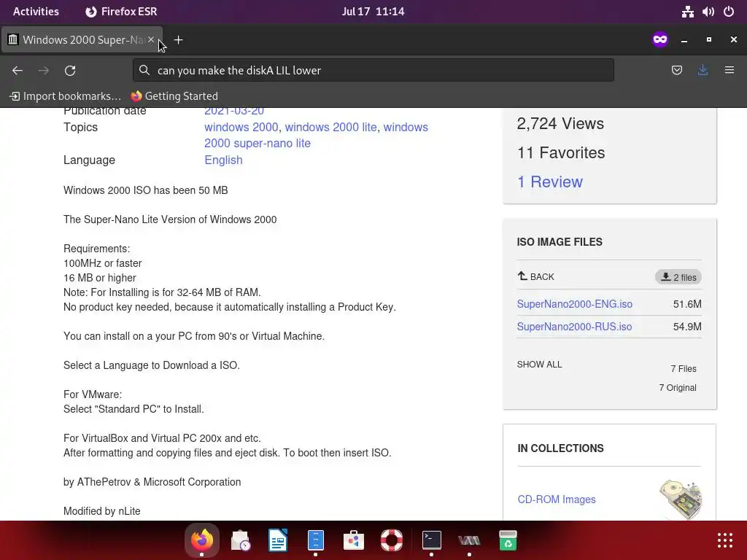This screenshot has height=560, width=747.
Task: Open the English language link
Action: tap(223, 160)
